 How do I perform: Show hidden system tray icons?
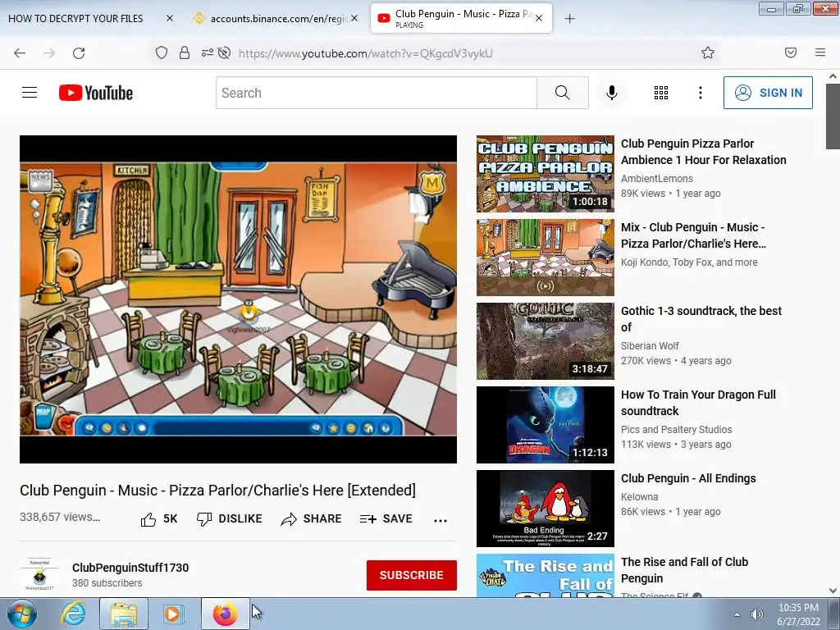click(x=737, y=614)
